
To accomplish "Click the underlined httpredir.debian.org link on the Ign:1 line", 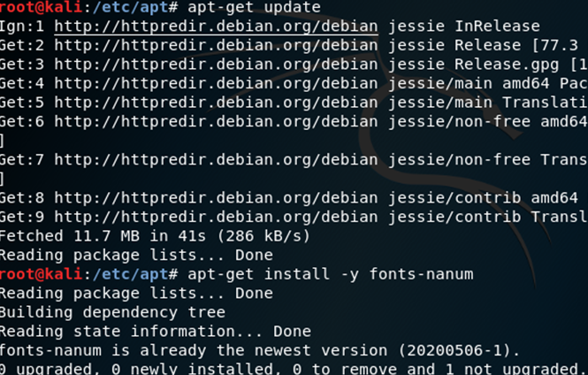I will point(216,27).
